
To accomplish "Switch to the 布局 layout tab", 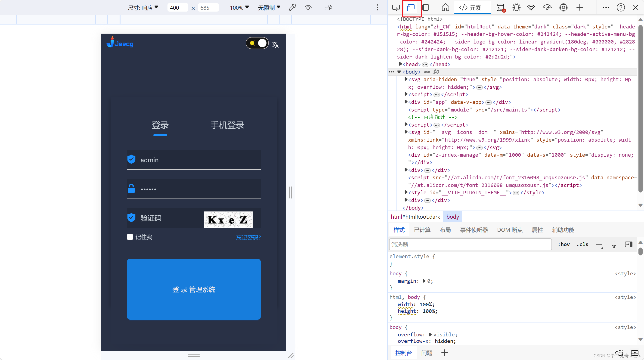I will (x=445, y=230).
